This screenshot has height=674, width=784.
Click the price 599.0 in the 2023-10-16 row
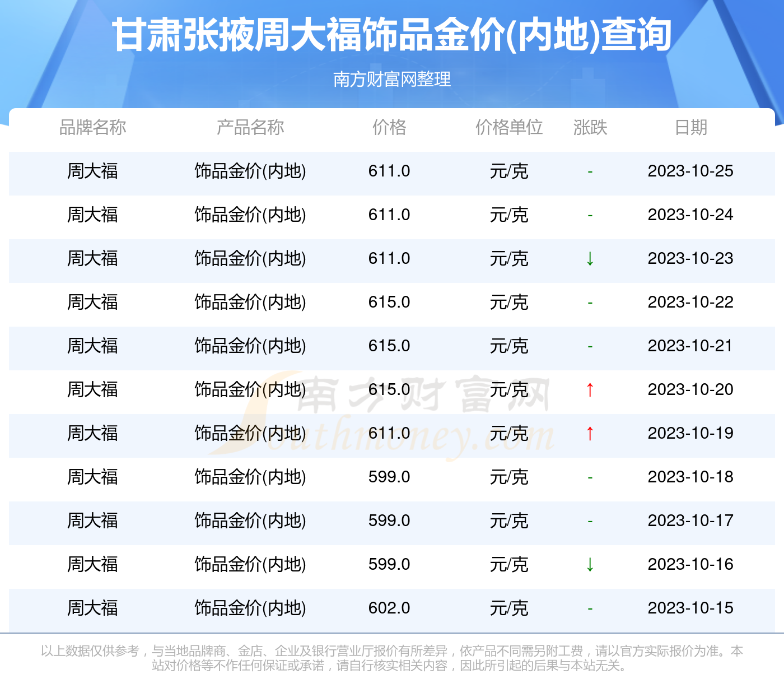389,564
